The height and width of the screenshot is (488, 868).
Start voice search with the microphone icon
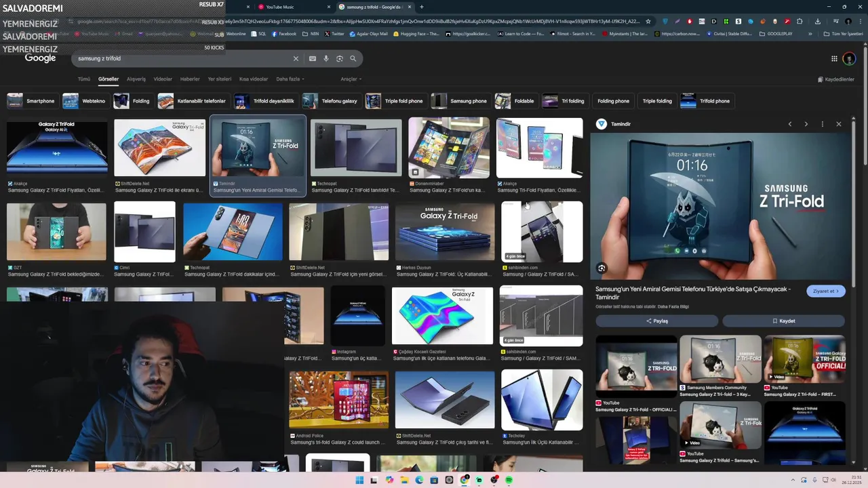click(x=326, y=58)
